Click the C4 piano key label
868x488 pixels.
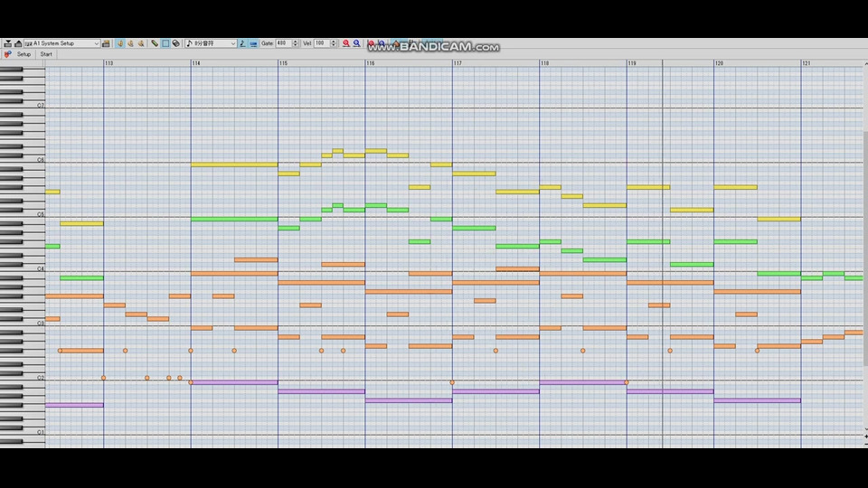coord(41,269)
